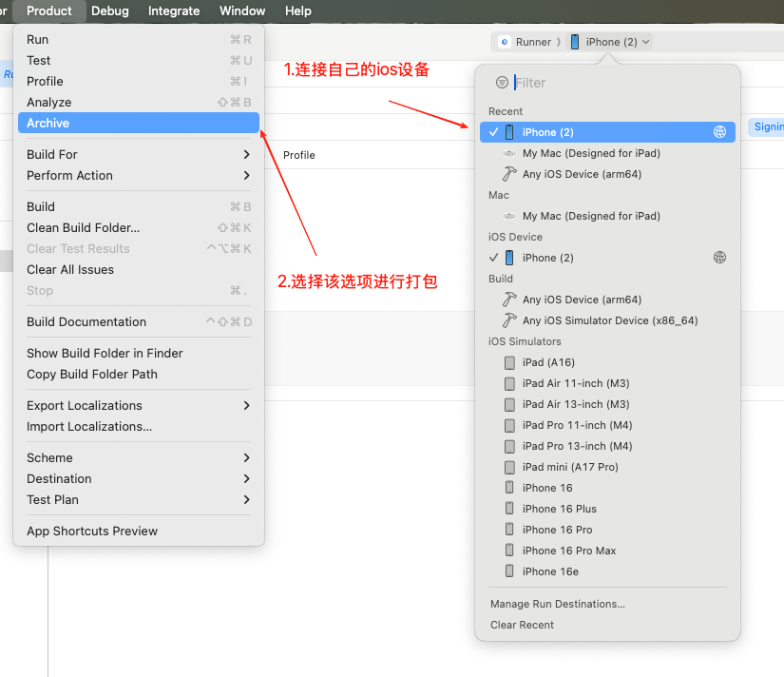Open the Integrate menu
The image size is (784, 677).
click(174, 10)
